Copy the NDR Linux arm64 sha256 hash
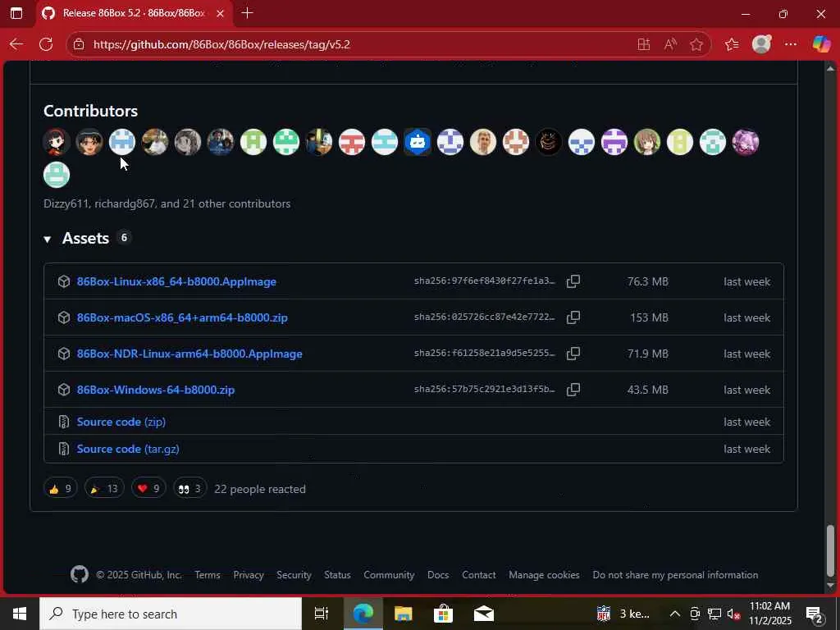840x630 pixels. pyautogui.click(x=573, y=353)
